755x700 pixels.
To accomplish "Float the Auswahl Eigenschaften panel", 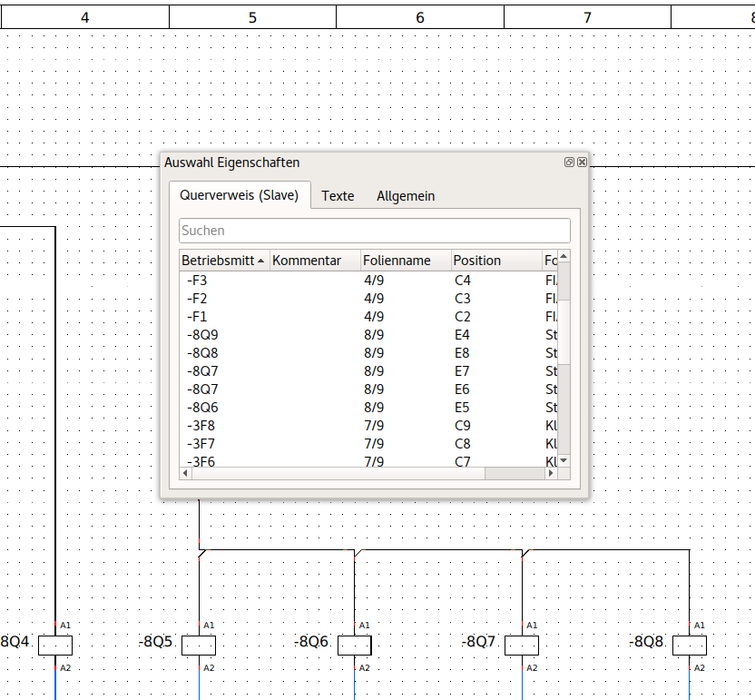I will pyautogui.click(x=569, y=163).
